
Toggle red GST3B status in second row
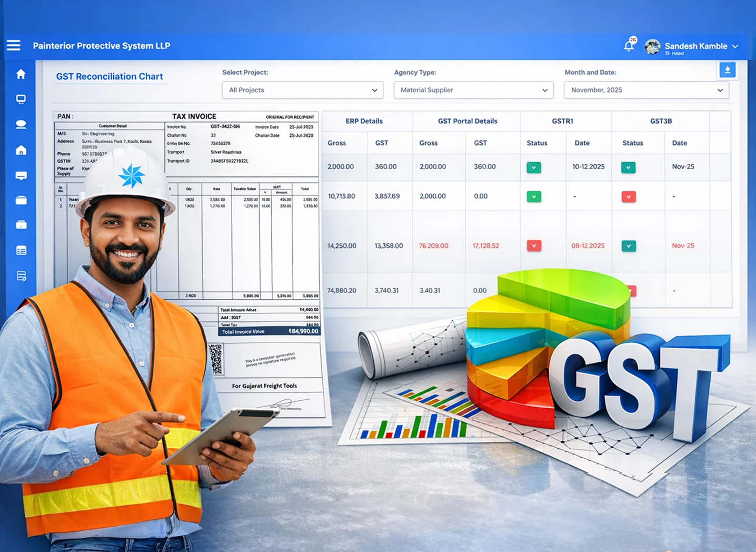click(628, 196)
